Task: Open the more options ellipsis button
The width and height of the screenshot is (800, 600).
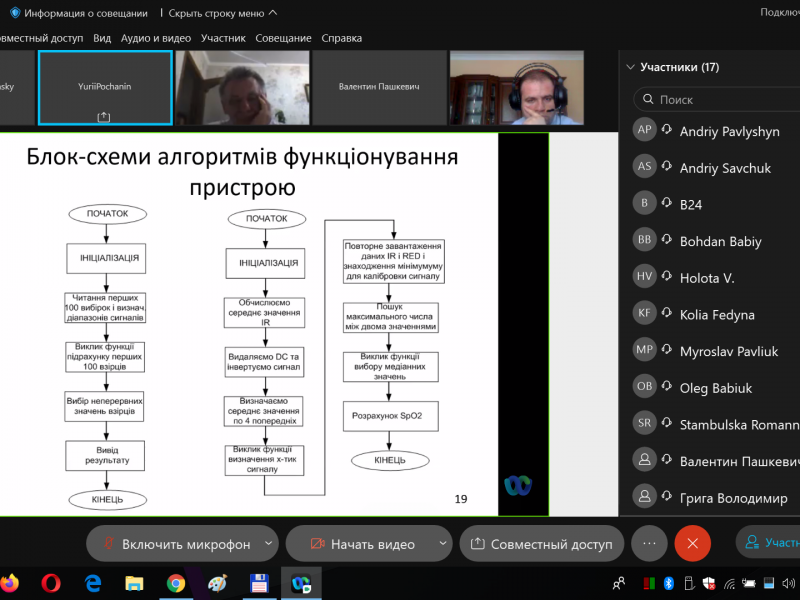Action: (649, 544)
